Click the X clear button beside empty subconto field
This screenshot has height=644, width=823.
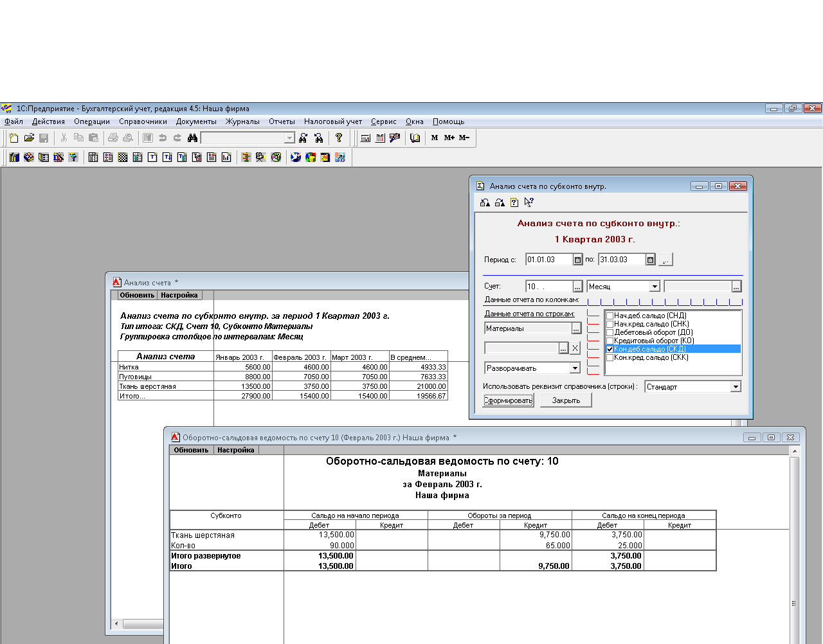[575, 348]
